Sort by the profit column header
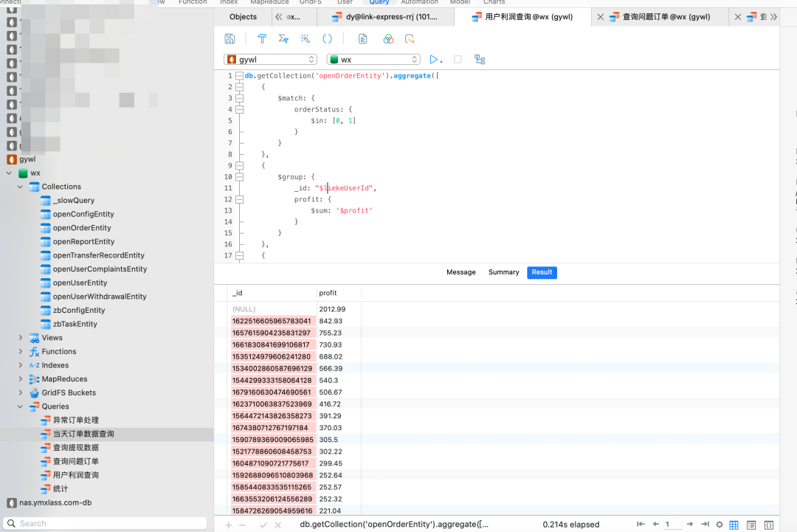 pos(339,293)
